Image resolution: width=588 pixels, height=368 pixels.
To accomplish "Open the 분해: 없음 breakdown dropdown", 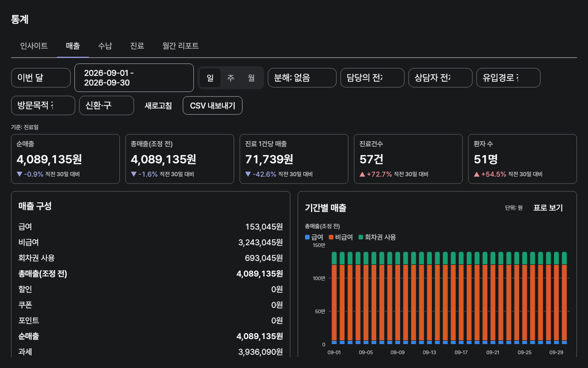I will [x=302, y=78].
